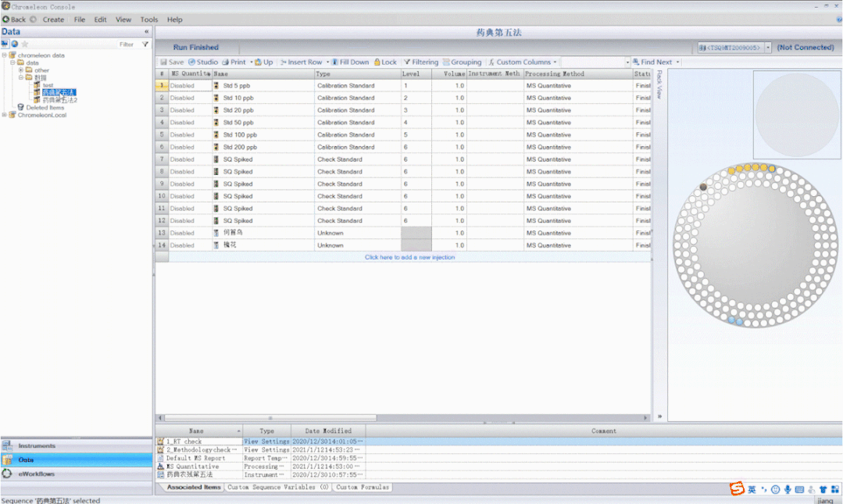This screenshot has height=504, width=843.
Task: Collapse the Data panel with double chevron
Action: 146,32
